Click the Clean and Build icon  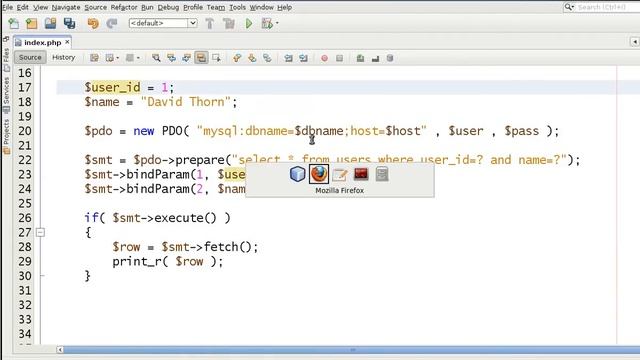229,24
